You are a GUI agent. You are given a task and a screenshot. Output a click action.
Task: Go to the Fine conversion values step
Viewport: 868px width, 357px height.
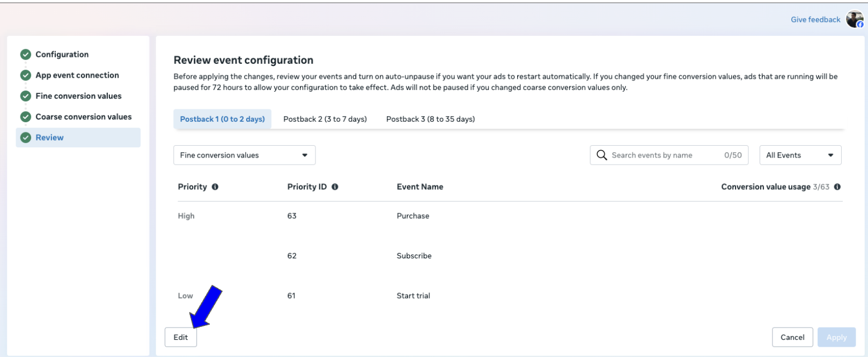(78, 96)
